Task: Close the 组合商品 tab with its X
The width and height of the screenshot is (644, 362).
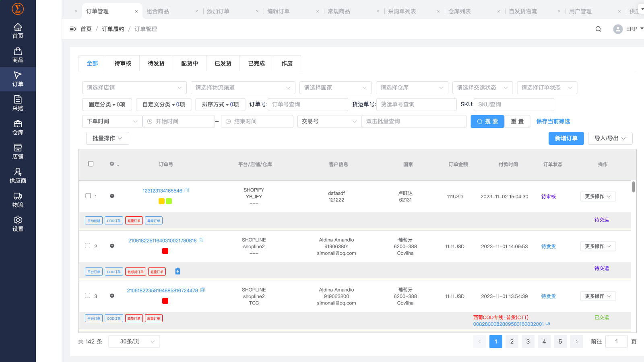Action: point(197,11)
